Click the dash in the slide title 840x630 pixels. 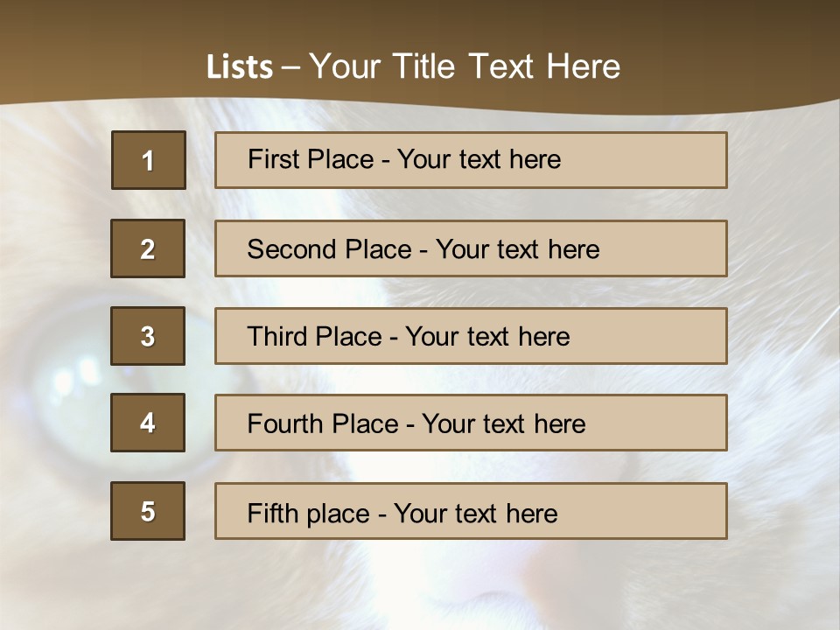coord(290,66)
